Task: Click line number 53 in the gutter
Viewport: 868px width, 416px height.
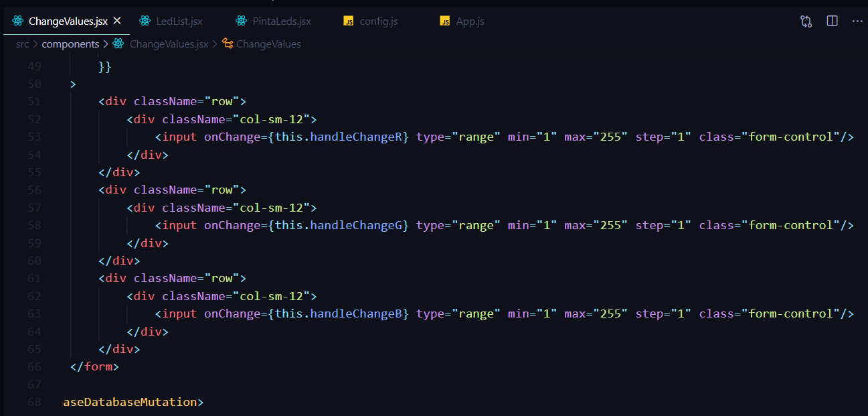Action: coord(35,136)
